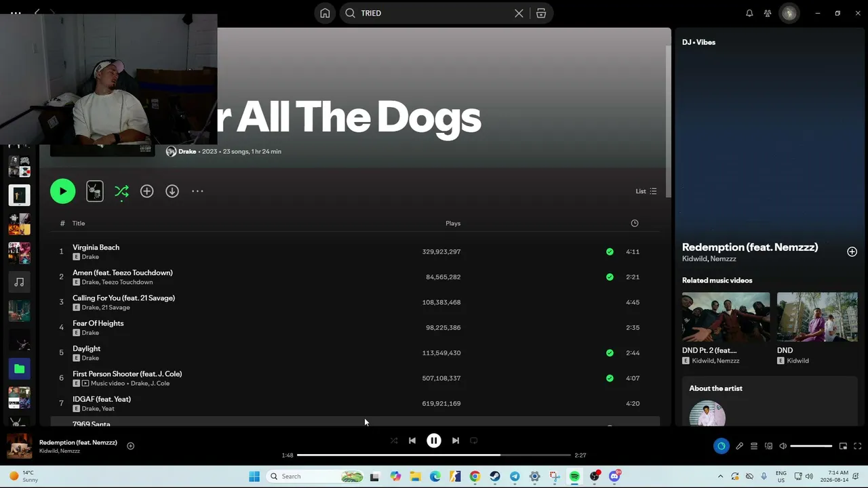
Task: Open the Redemption now-playing cover art
Action: [19, 446]
